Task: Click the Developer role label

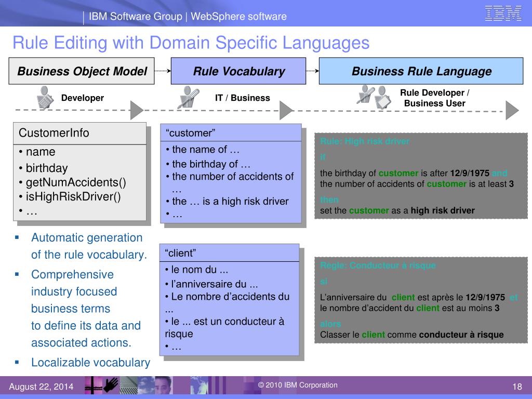Action: point(83,98)
